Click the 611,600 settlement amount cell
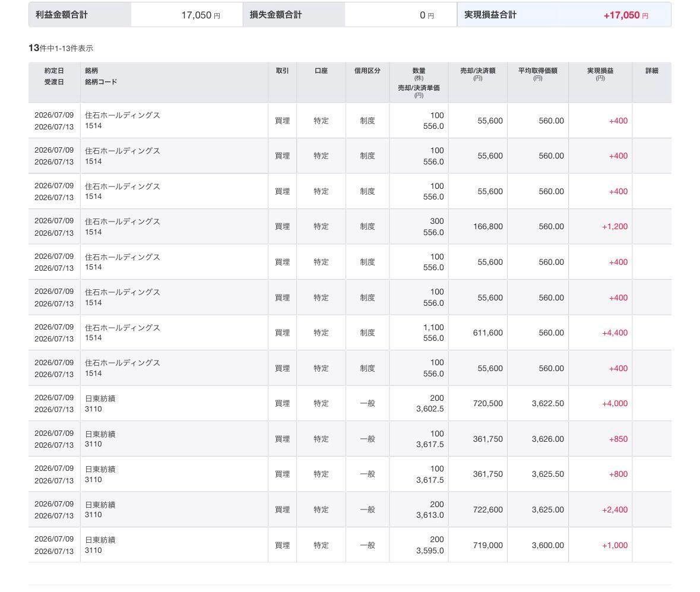The image size is (700, 592). pyautogui.click(x=487, y=333)
